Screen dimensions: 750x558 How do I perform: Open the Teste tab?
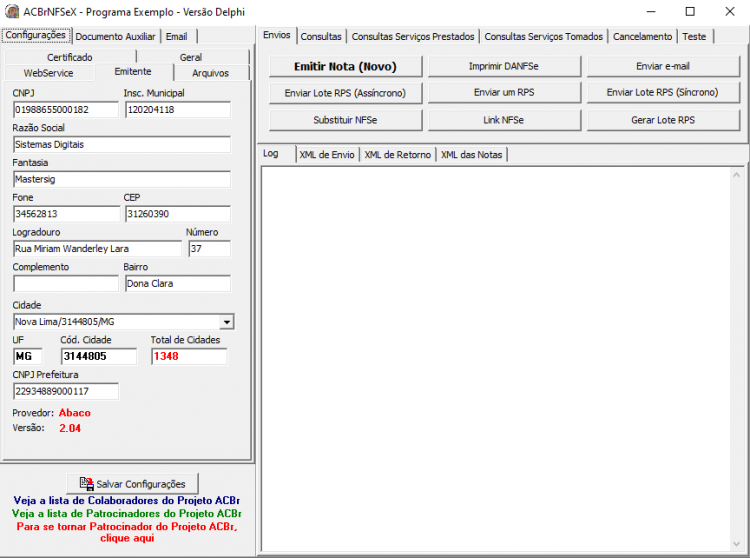pyautogui.click(x=694, y=36)
